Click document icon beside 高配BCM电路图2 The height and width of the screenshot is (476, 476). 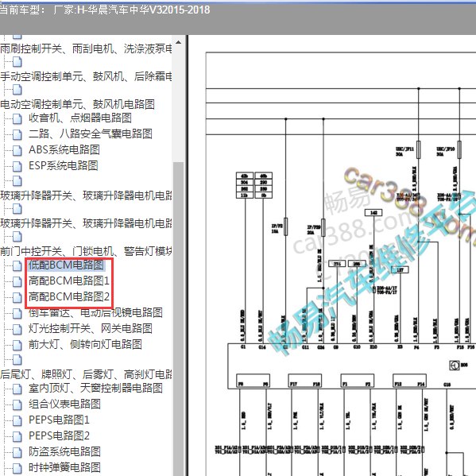click(17, 297)
